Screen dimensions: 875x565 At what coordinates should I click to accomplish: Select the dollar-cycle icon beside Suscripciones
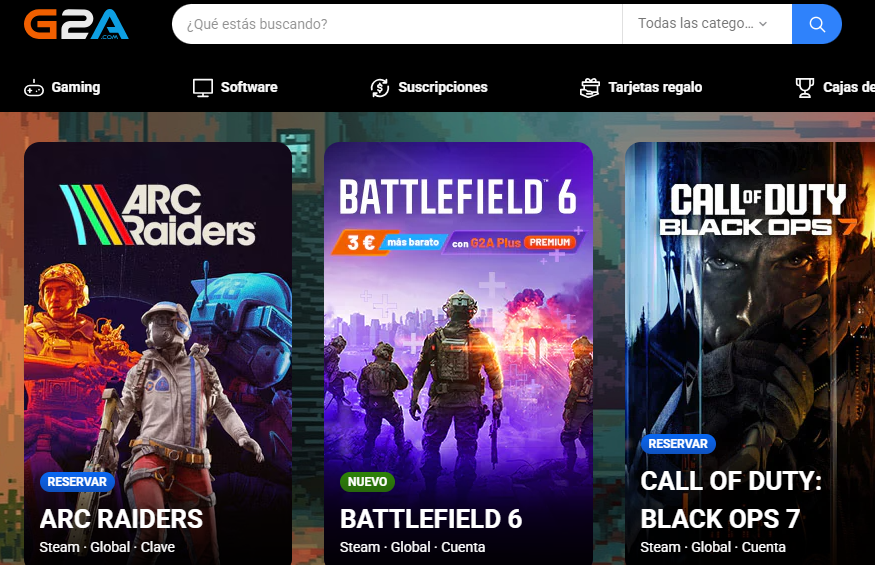click(380, 88)
